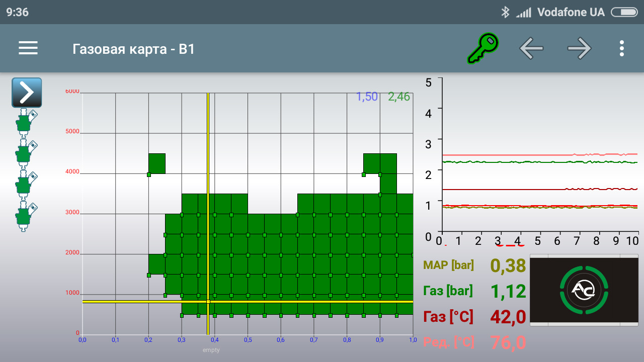Viewport: 644px width, 362px height.
Task: Tap the Газ [bar] label
Action: (x=448, y=291)
